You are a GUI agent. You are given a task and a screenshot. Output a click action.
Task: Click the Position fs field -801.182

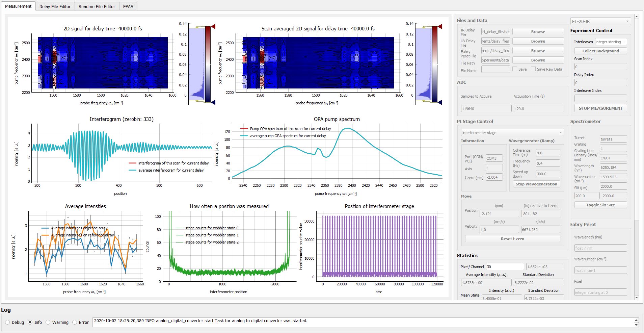541,213
